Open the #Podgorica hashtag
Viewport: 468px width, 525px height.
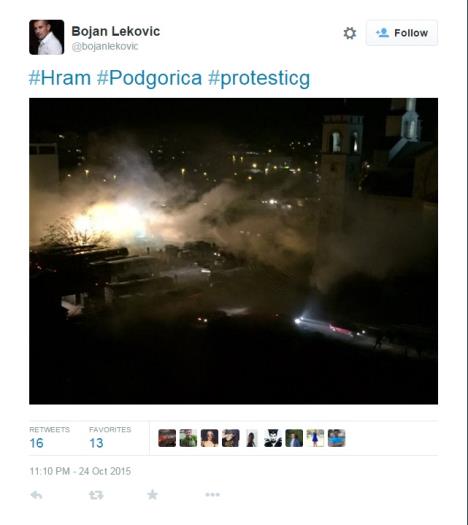[149, 79]
